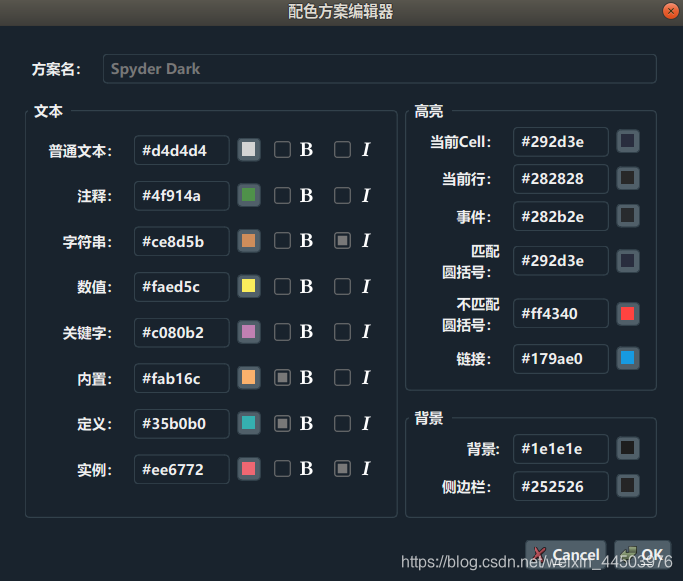Open color picker for 定义 teal swatch

point(249,423)
